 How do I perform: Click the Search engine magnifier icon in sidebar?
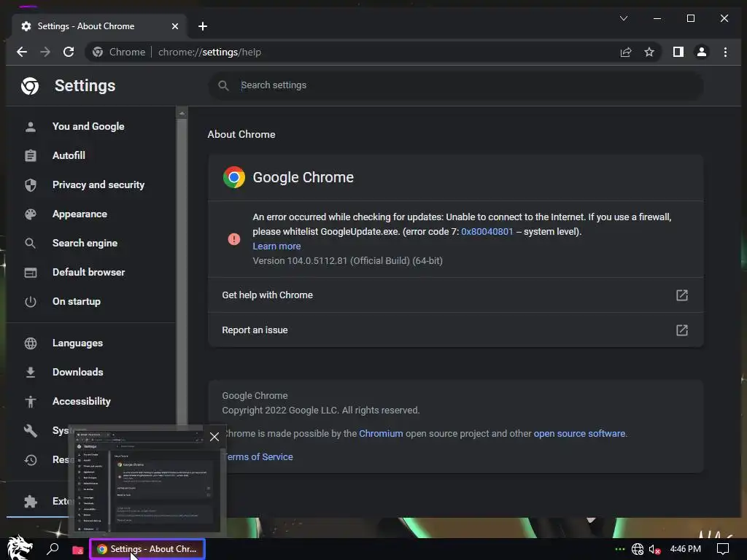[31, 243]
